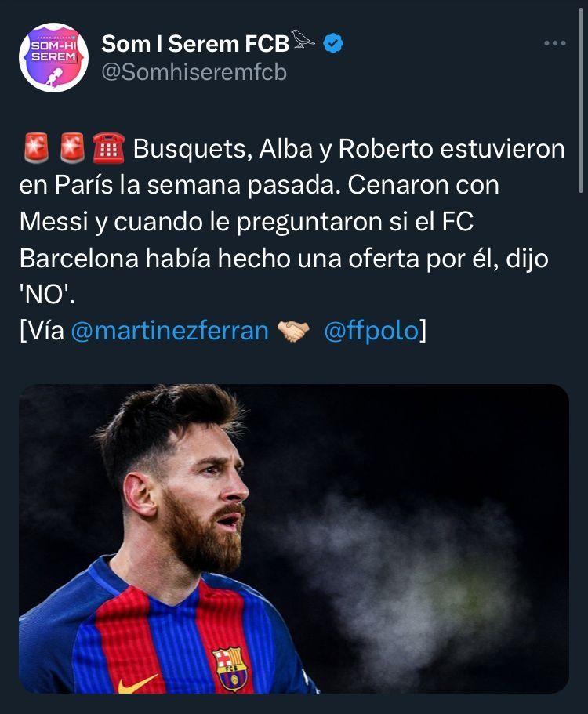Screen dimensions: 588x714
Task: Open the @martinezferran mention
Action: [x=169, y=331]
